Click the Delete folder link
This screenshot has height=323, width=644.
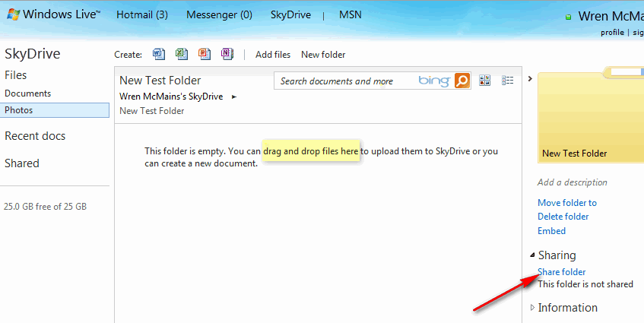pyautogui.click(x=563, y=217)
